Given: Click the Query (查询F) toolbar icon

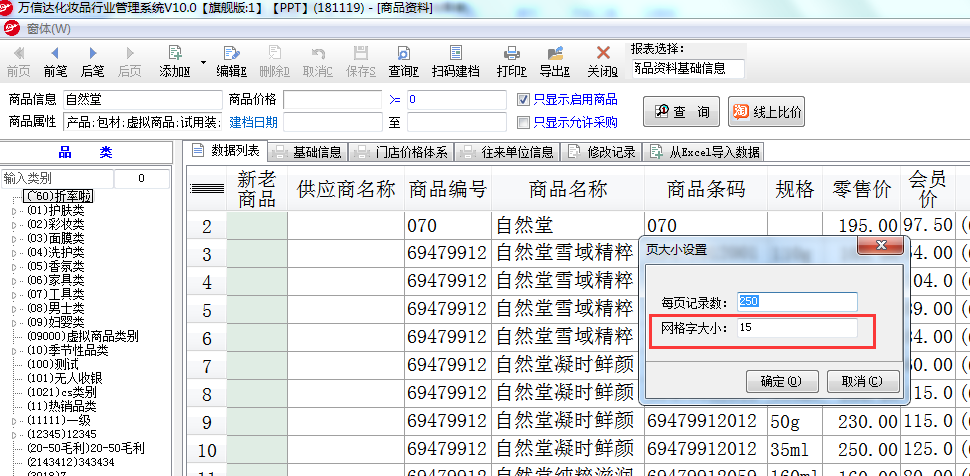Looking at the screenshot, I should pyautogui.click(x=403, y=62).
